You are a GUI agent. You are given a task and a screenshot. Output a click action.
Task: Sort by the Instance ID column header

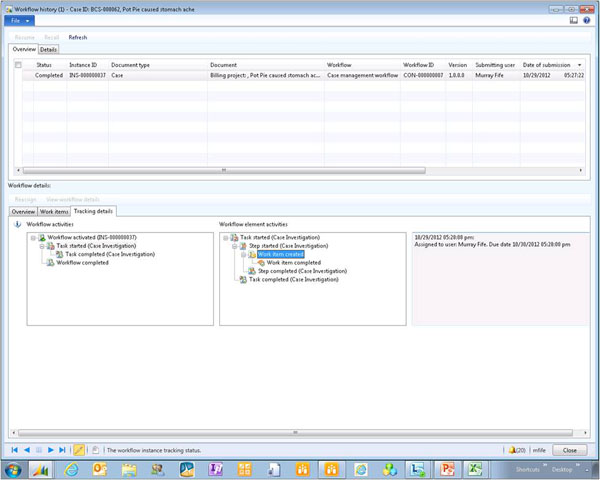pos(85,65)
